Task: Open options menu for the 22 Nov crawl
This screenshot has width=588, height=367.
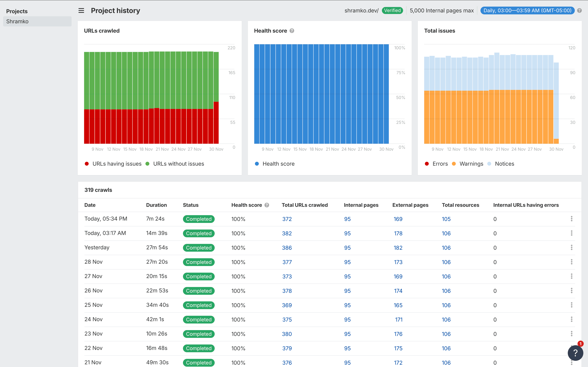Action: click(571, 348)
